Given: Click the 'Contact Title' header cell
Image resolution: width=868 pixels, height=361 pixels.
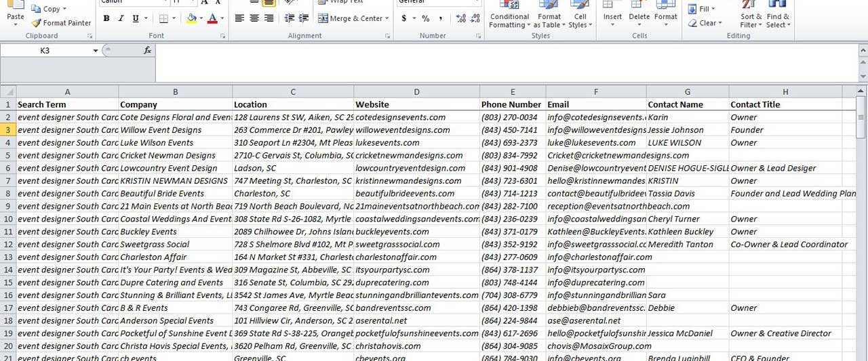Looking at the screenshot, I should (x=785, y=104).
